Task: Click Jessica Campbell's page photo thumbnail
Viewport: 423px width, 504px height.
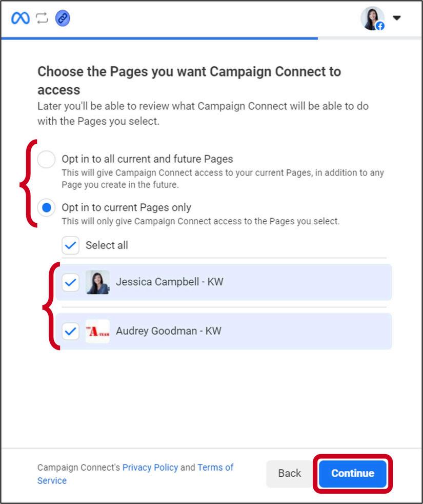Action: click(x=97, y=282)
